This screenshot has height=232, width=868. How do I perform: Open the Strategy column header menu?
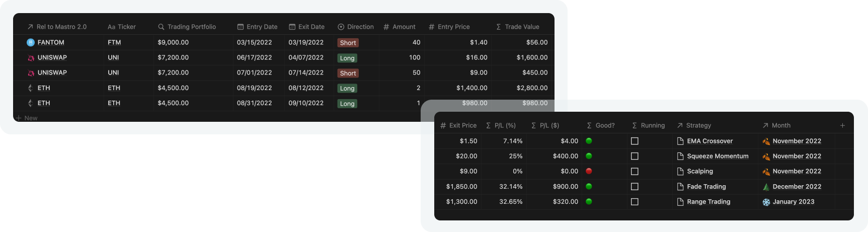pos(694,125)
